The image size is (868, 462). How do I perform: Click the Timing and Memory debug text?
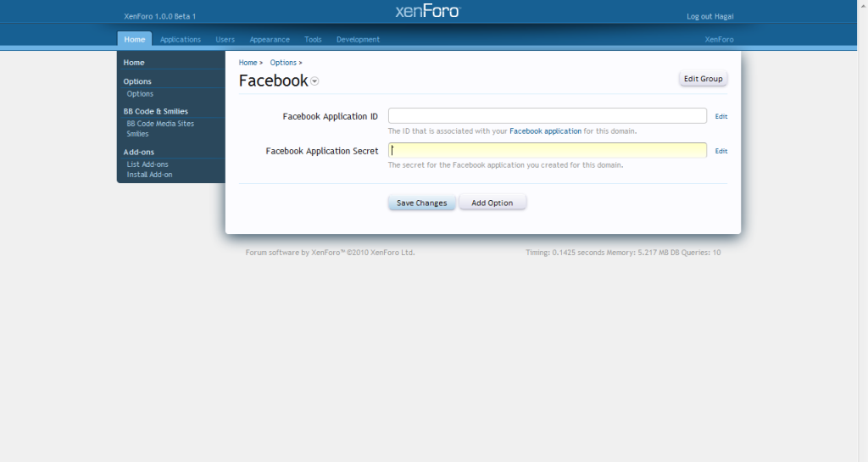pyautogui.click(x=623, y=253)
